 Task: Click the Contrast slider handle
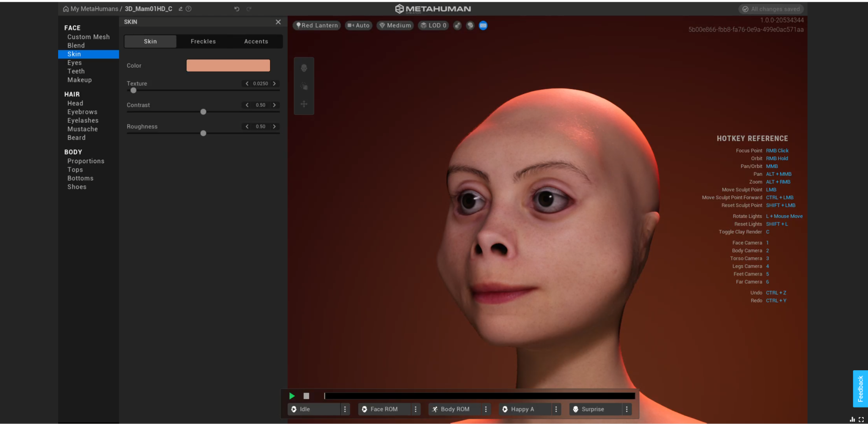coord(203,112)
